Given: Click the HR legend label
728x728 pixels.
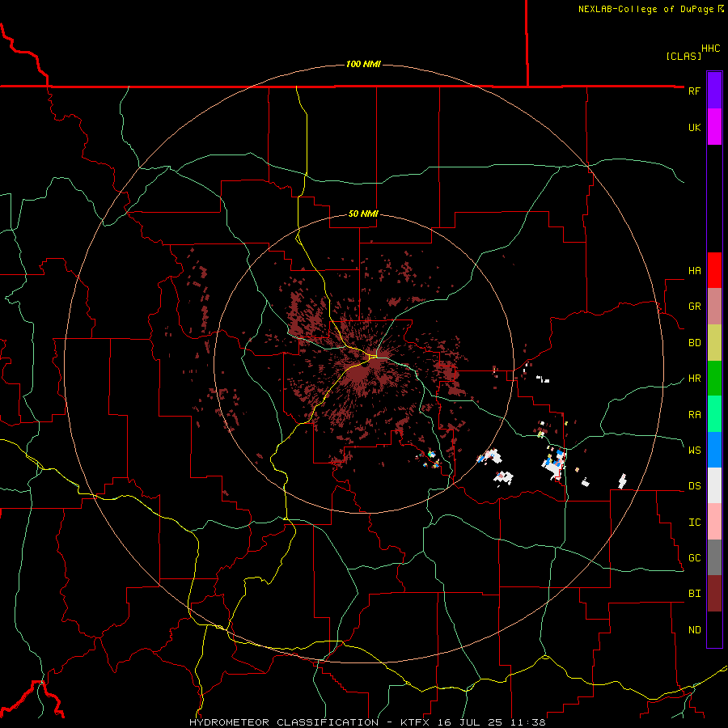Looking at the screenshot, I should pyautogui.click(x=694, y=379).
